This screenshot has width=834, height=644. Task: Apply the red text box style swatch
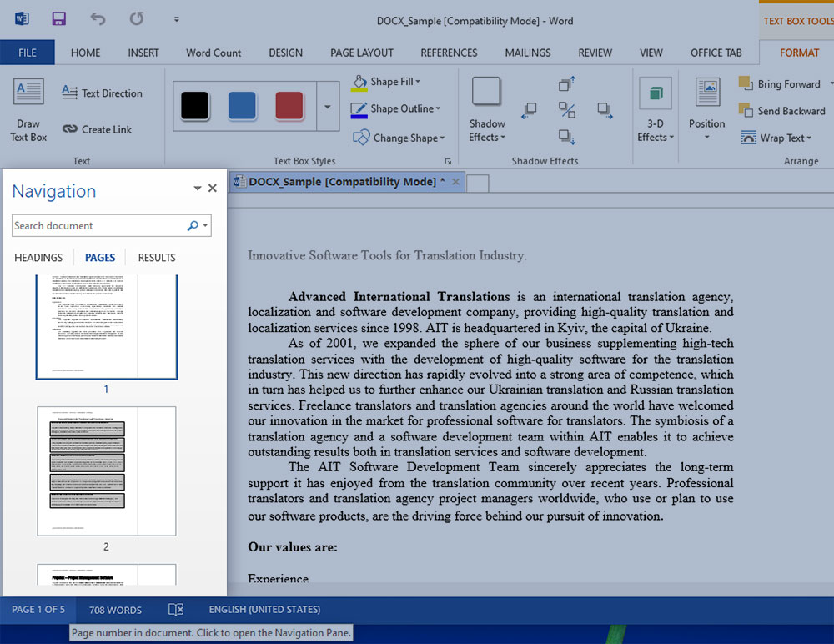tap(289, 105)
